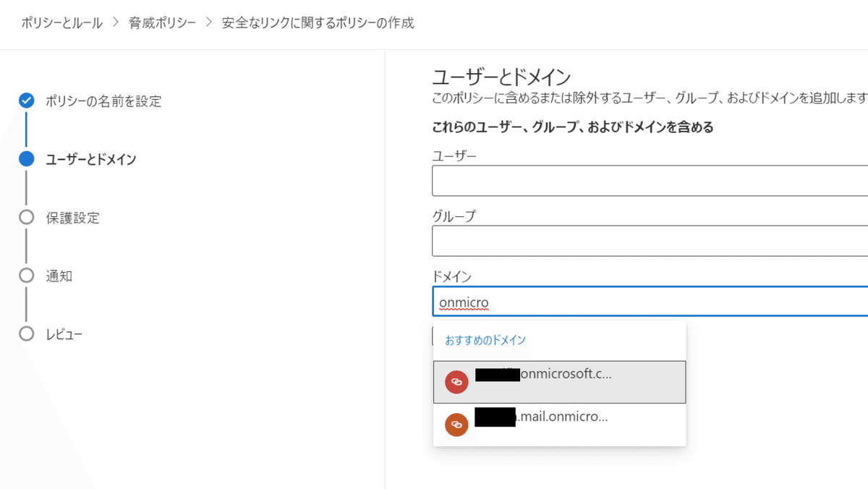Go to 脅威ポリシー breadcrumb

tap(163, 23)
